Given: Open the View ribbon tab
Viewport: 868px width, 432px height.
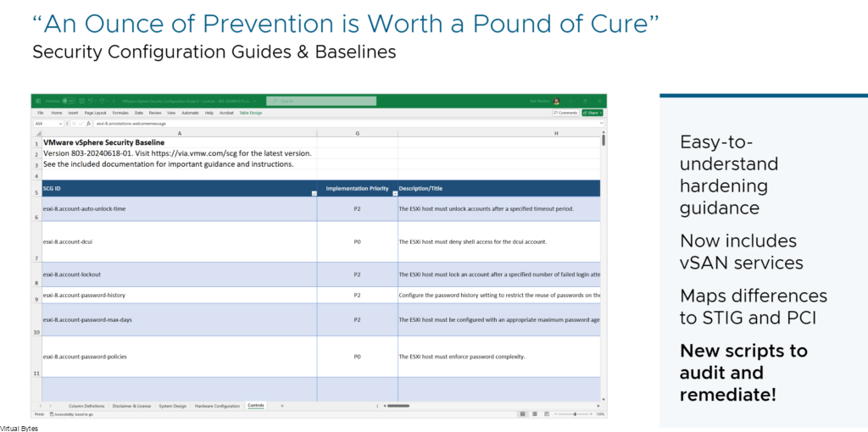Looking at the screenshot, I should pos(171,113).
